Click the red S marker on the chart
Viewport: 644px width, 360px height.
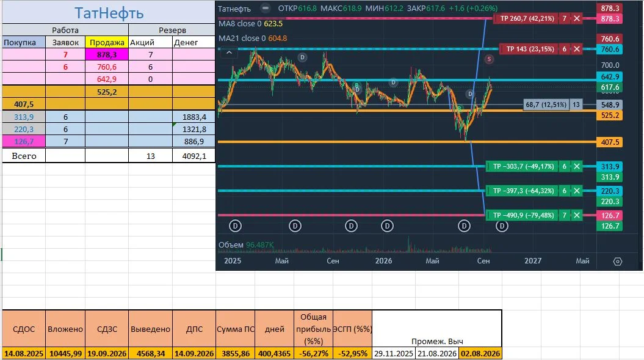click(x=489, y=59)
